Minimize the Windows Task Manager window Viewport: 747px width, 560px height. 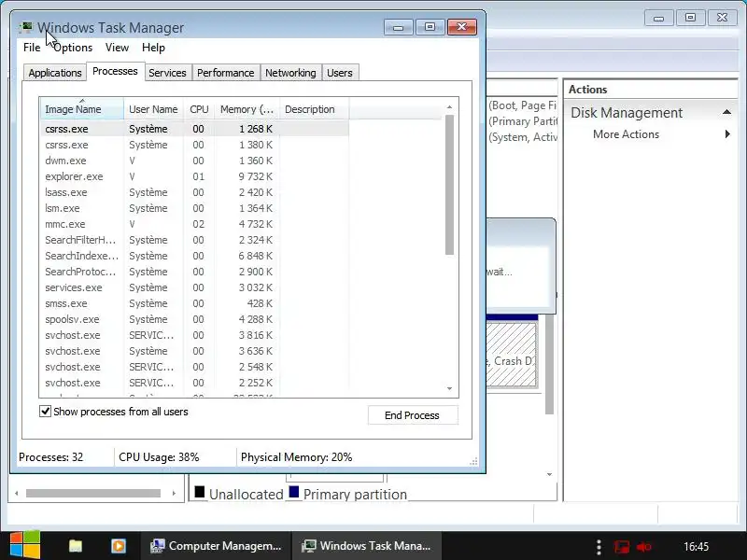pyautogui.click(x=399, y=27)
